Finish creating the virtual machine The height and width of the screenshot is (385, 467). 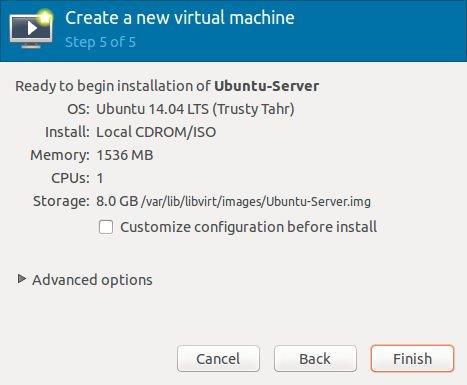412,359
